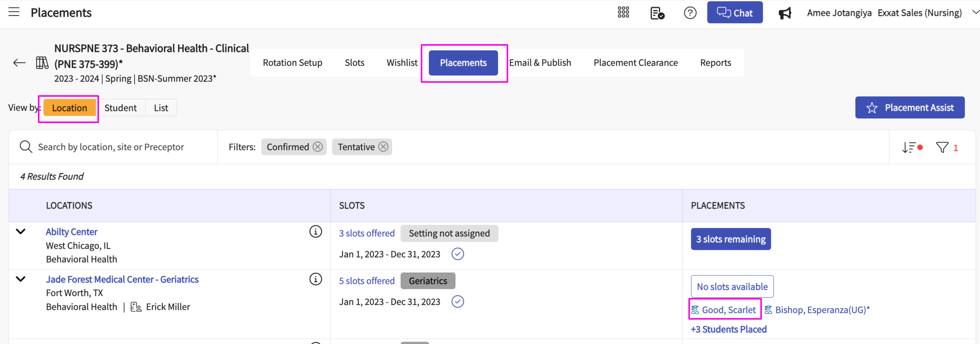Screen dimensions: 980x344
Task: Open the Placement Clearance tab
Action: coord(635,63)
